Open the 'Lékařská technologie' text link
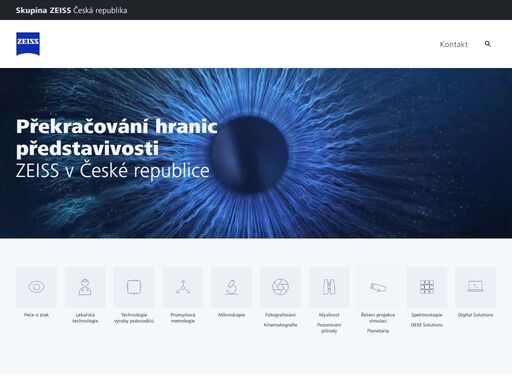The height and width of the screenshot is (384, 512). (85, 318)
